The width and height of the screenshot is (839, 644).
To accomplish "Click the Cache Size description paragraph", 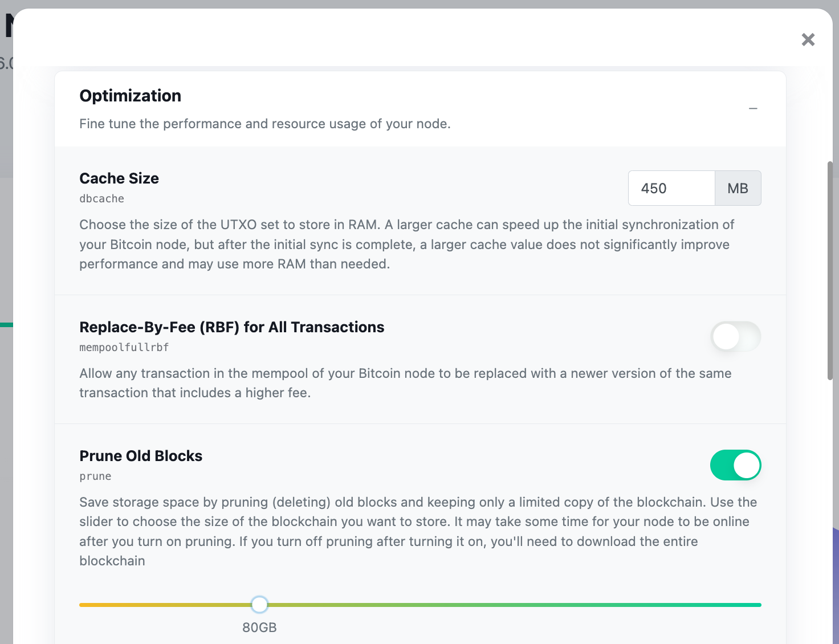I will tap(406, 244).
